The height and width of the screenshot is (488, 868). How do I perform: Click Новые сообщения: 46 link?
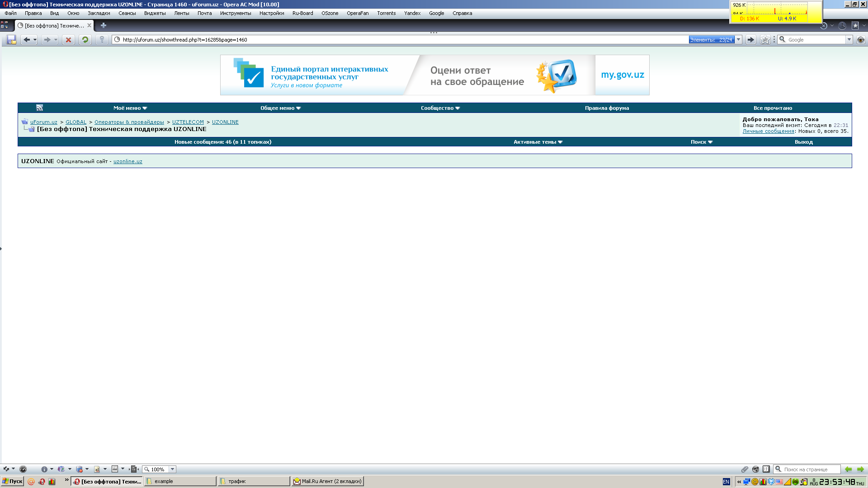(x=223, y=142)
